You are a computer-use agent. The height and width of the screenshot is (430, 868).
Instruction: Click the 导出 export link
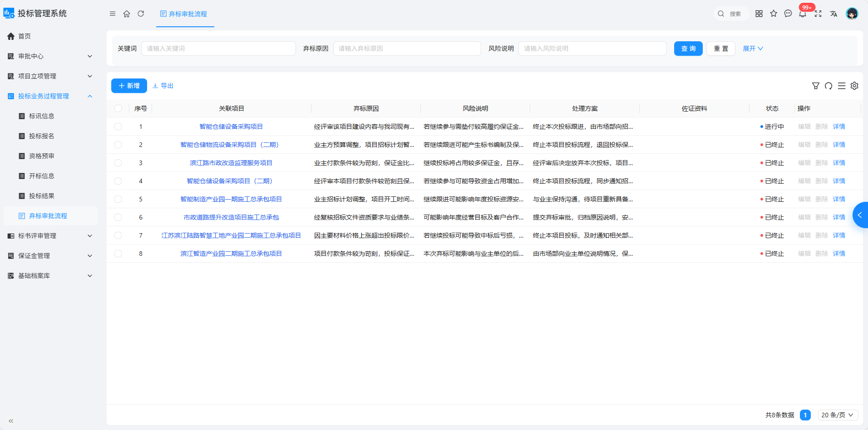163,86
